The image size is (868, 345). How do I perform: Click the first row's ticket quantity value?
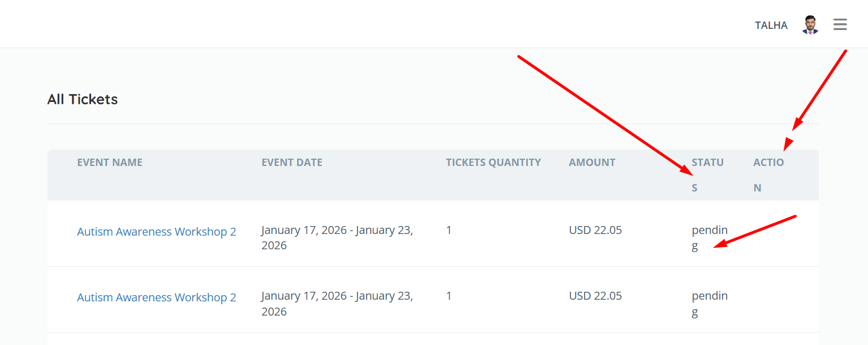click(449, 231)
